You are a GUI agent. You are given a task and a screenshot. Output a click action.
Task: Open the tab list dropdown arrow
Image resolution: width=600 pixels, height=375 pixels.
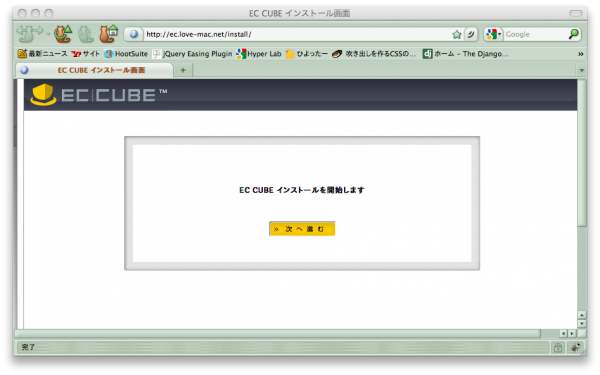click(x=582, y=70)
